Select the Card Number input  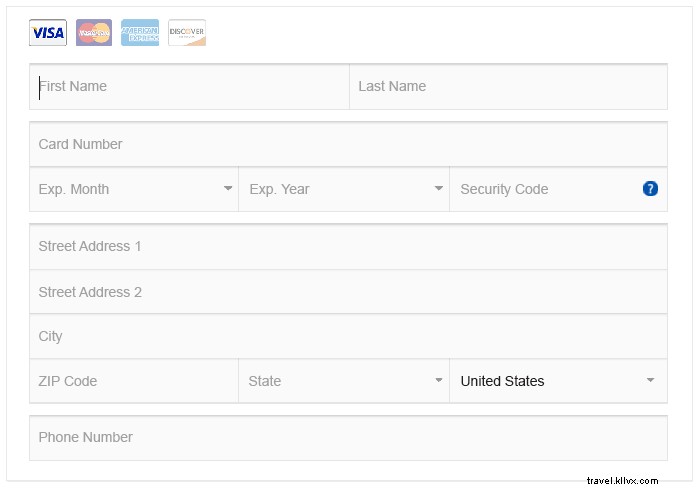click(348, 144)
